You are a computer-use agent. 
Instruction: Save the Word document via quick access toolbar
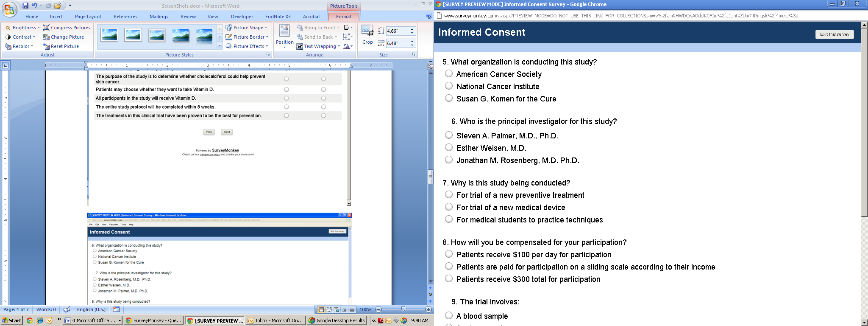pos(25,6)
